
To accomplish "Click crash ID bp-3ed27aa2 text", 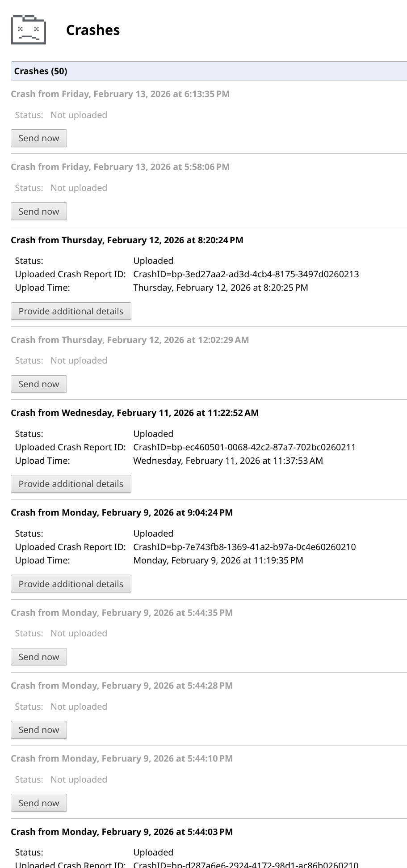I will 246,274.
